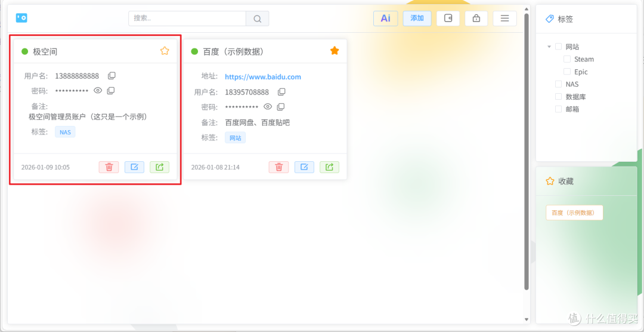Image resolution: width=644 pixels, height=332 pixels.
Task: Click the 极空间 card title
Action: (x=45, y=51)
